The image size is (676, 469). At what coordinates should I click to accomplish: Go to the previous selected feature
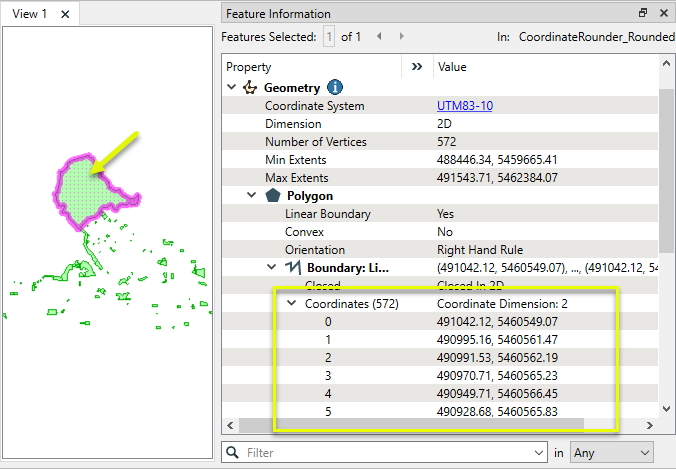[379, 37]
